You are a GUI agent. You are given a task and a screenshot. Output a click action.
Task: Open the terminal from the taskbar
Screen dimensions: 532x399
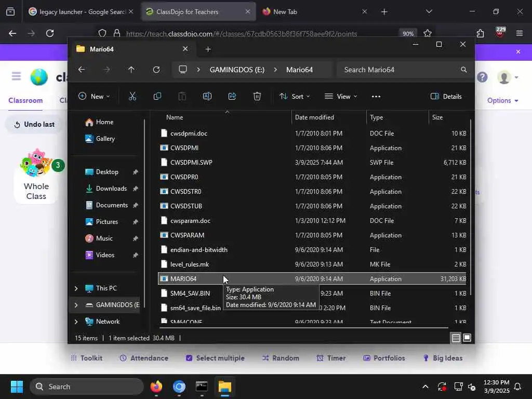tap(202, 387)
